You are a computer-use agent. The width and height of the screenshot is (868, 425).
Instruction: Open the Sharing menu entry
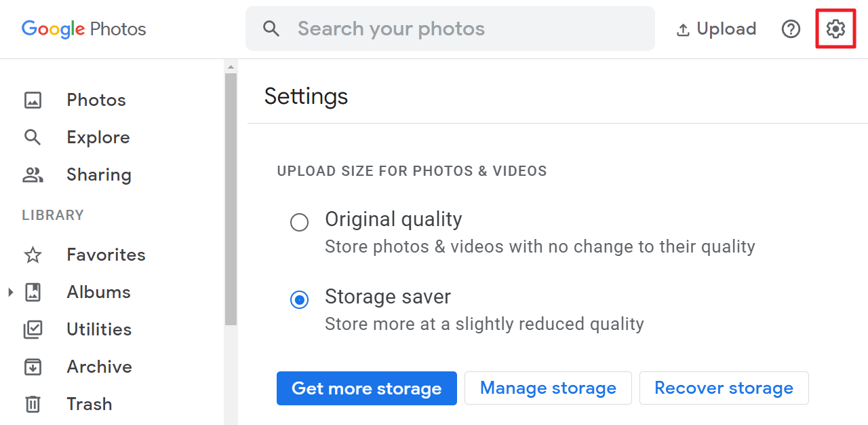[99, 174]
